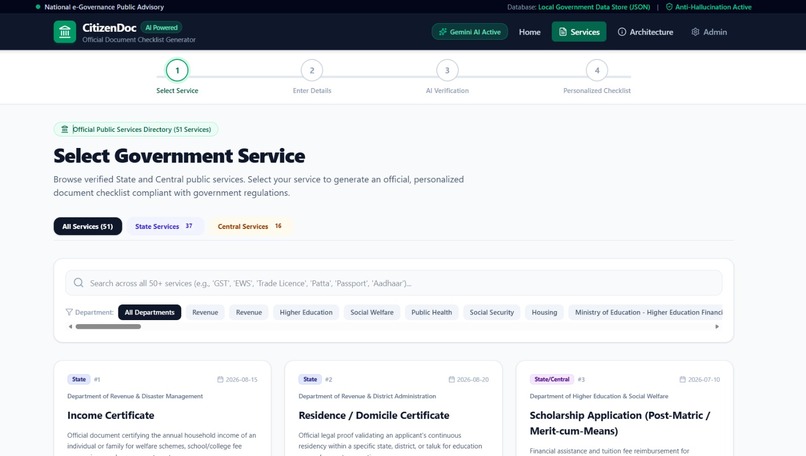Open the Income Certificate service card

pos(162,408)
